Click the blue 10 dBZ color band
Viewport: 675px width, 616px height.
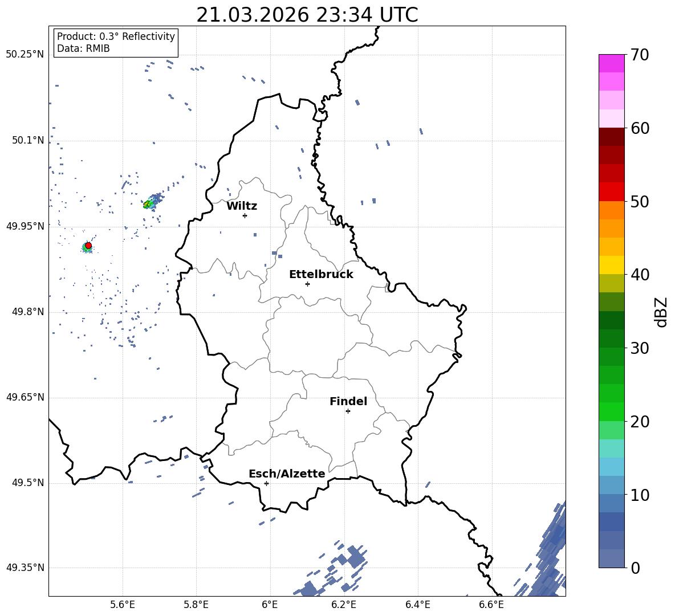coord(611,503)
